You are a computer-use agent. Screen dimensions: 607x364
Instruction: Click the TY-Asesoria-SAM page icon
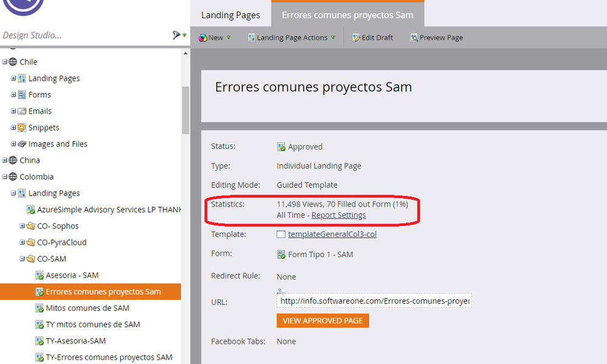click(39, 341)
